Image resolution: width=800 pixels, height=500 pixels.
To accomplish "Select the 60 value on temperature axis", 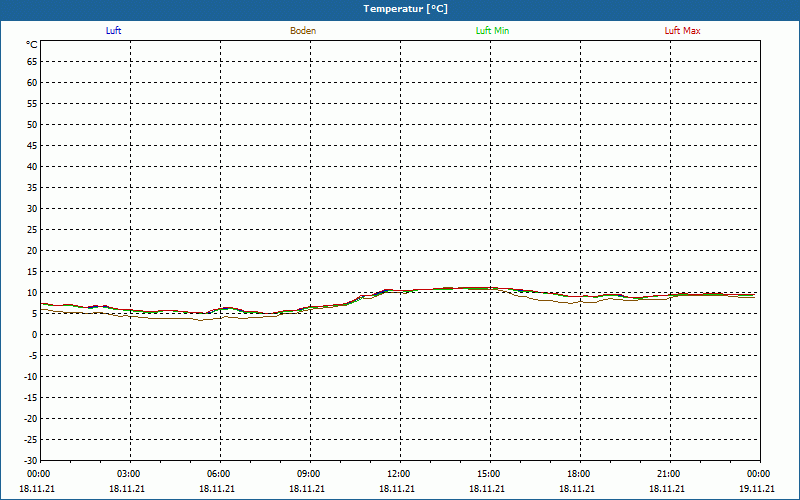I will pyautogui.click(x=32, y=83).
